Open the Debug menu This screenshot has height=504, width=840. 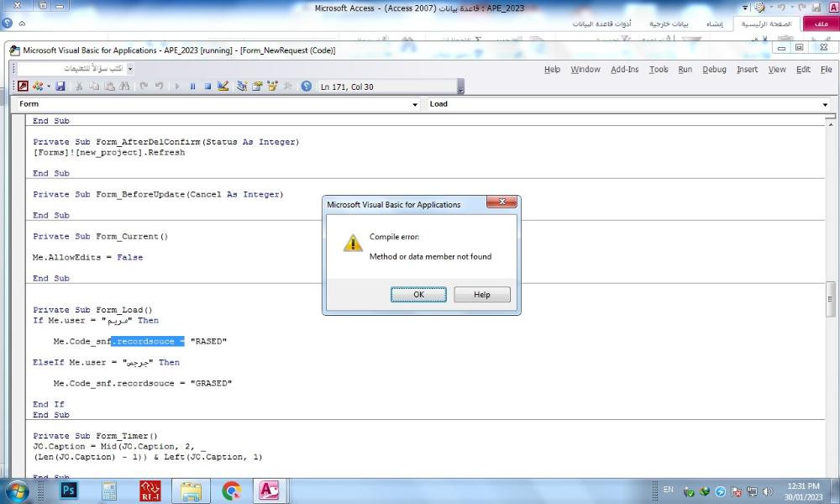[x=714, y=69]
